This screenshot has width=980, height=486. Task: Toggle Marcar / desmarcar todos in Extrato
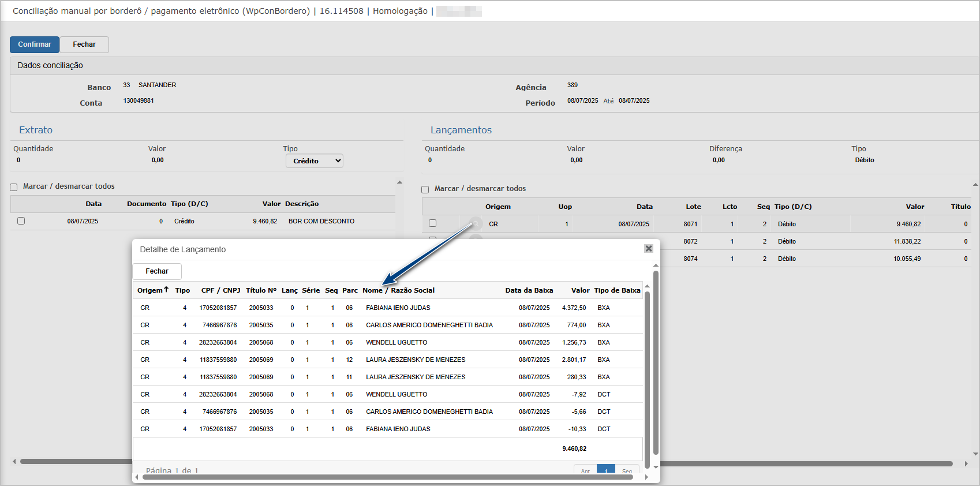click(13, 187)
